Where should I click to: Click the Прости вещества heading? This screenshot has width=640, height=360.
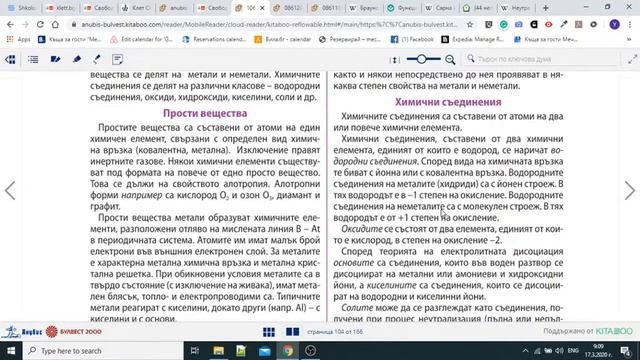point(205,113)
